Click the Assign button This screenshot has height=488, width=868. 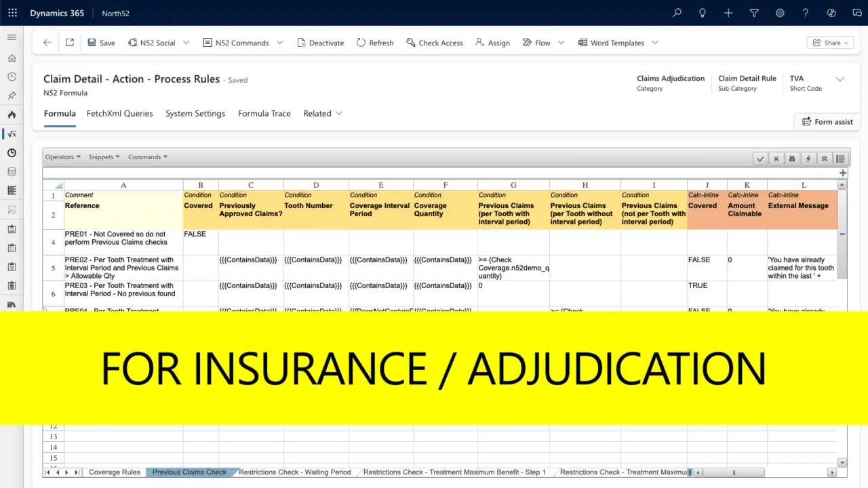(493, 43)
